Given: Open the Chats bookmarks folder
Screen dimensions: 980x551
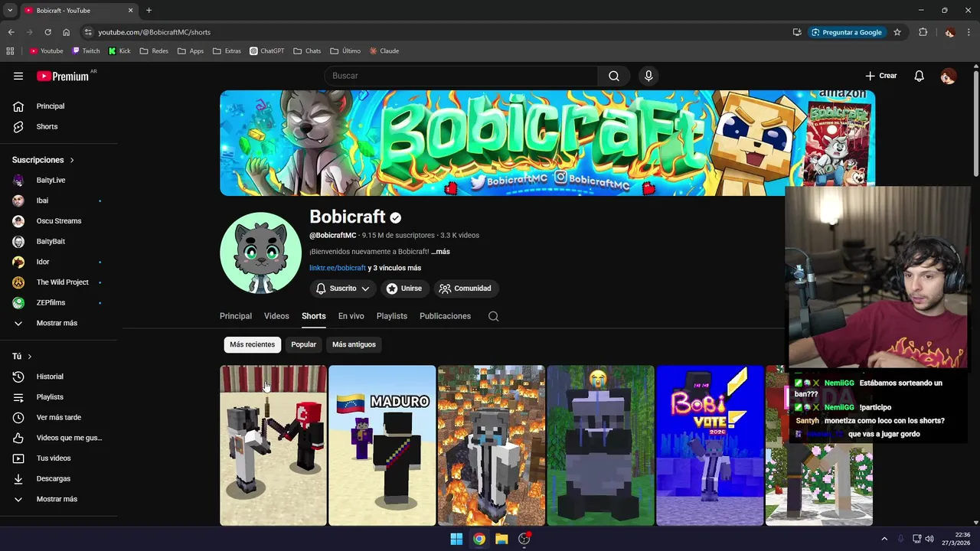Looking at the screenshot, I should coord(307,51).
